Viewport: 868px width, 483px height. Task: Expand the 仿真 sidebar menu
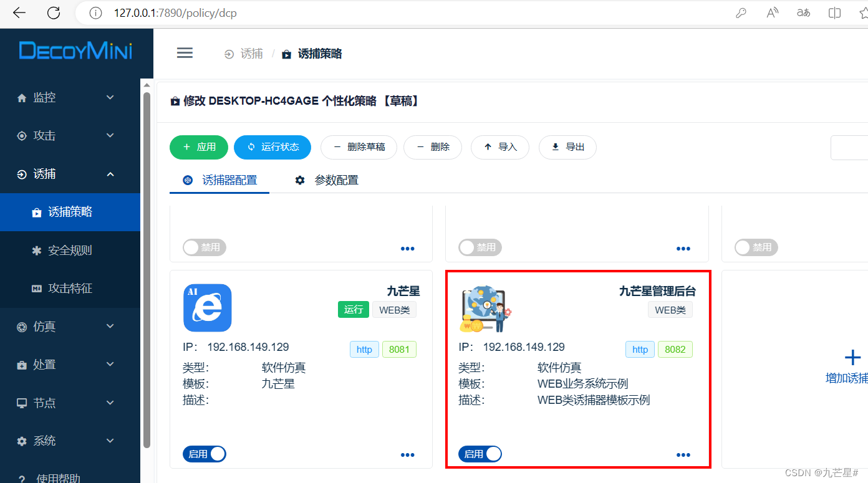[70, 327]
